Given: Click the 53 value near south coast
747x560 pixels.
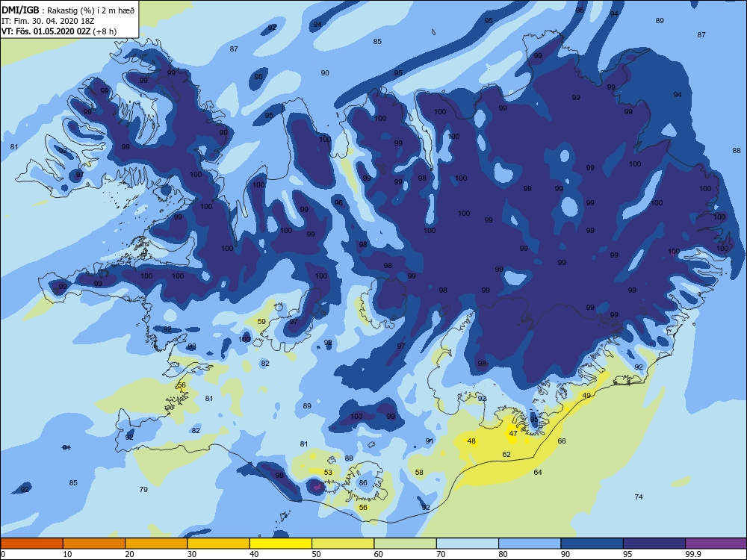Looking at the screenshot, I should (x=328, y=473).
